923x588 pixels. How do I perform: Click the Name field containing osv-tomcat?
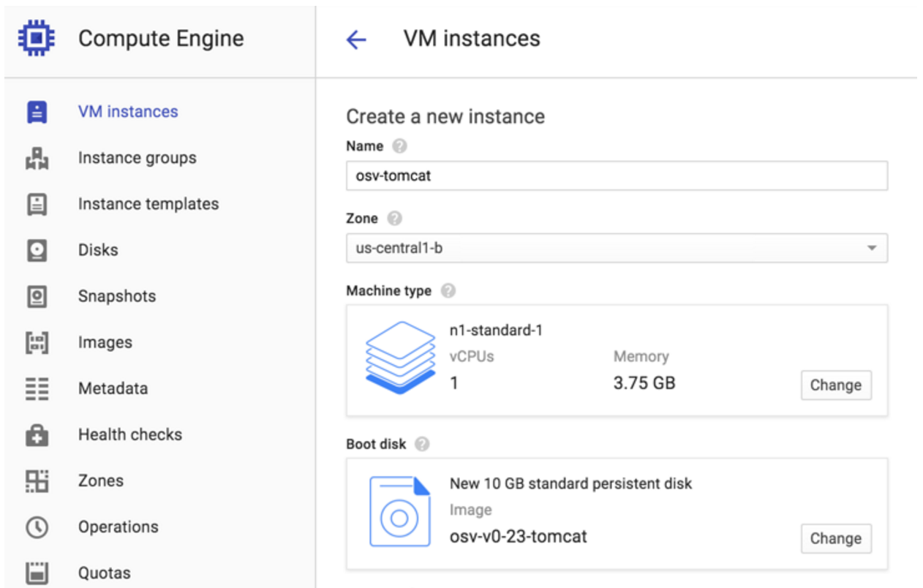[616, 176]
